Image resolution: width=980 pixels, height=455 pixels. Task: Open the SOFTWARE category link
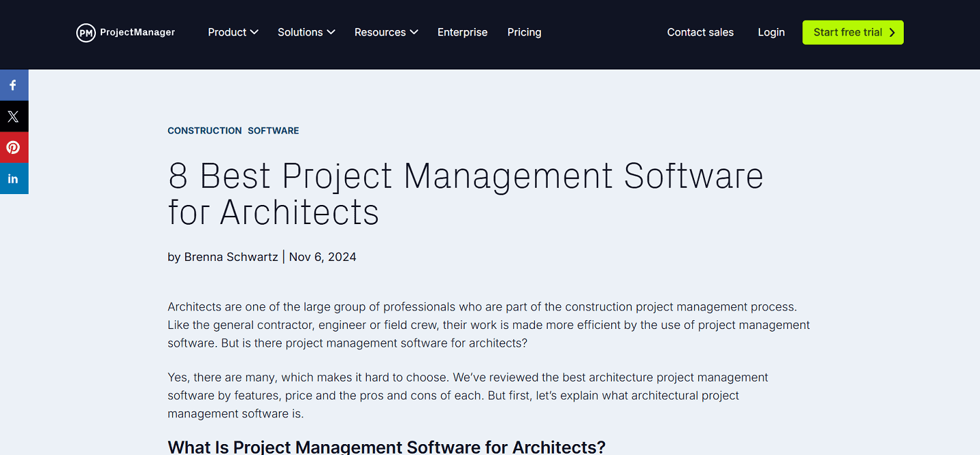(x=273, y=130)
